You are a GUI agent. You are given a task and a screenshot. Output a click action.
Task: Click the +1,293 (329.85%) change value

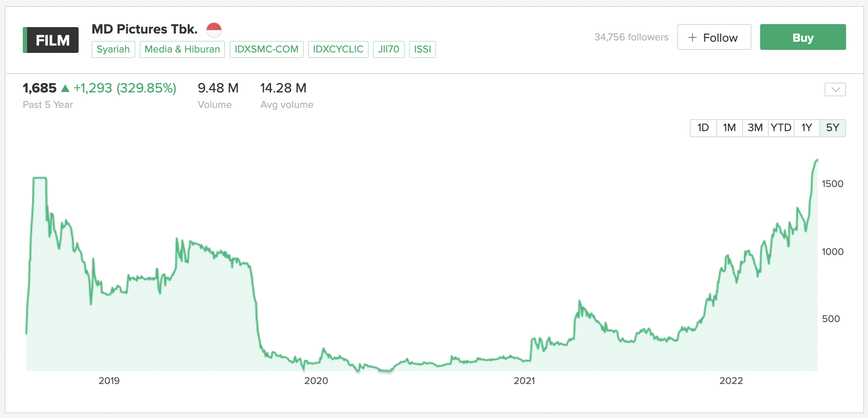click(125, 88)
